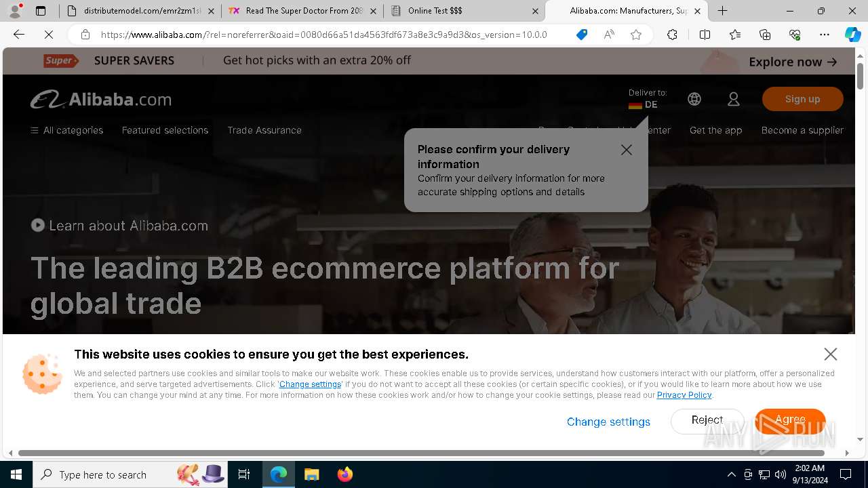The width and height of the screenshot is (868, 488).
Task: Reject the cookies
Action: tap(707, 421)
